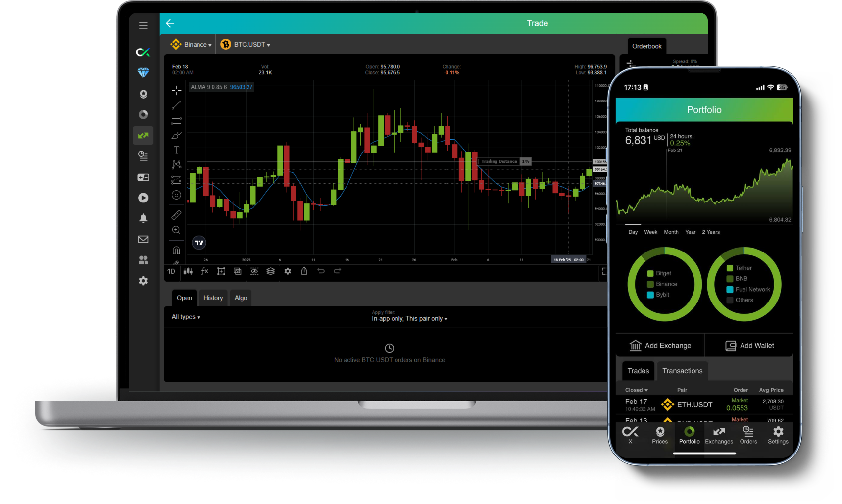Open the fx indicators menu
This screenshot has height=504, width=842.
click(x=205, y=271)
